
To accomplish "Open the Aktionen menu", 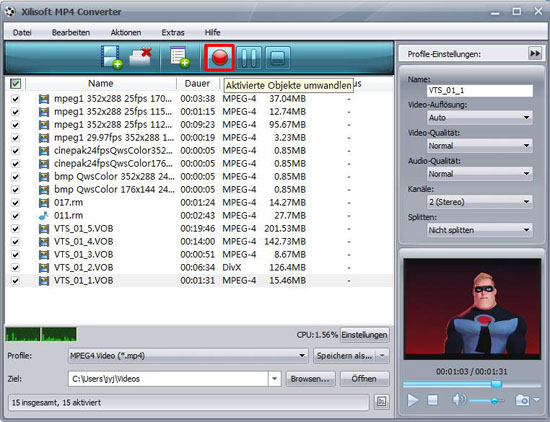I will tap(126, 33).
